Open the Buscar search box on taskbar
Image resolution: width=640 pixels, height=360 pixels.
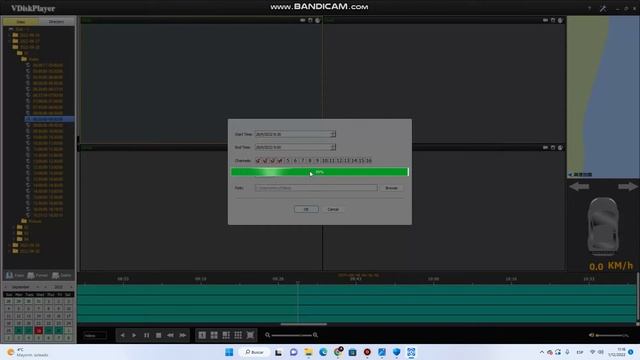254,352
